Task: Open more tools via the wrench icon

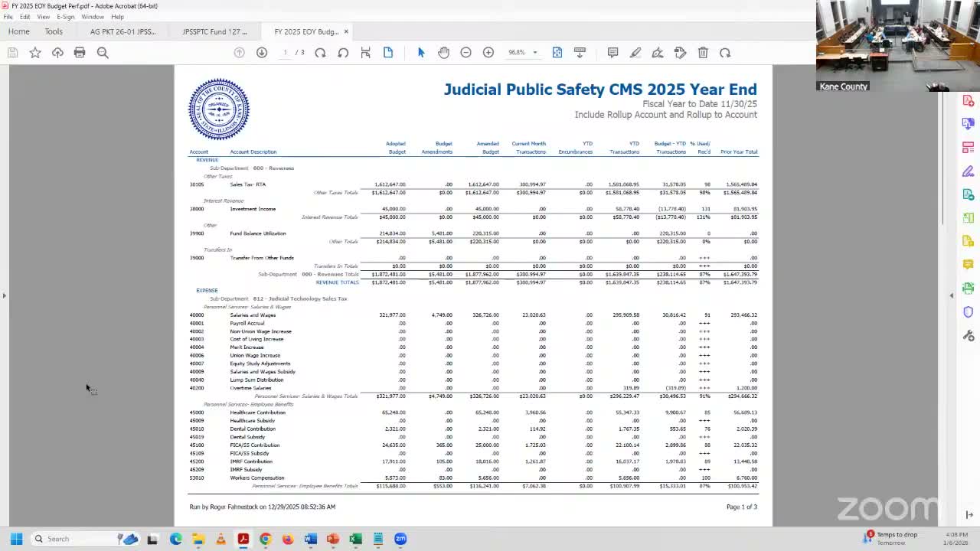Action: [x=968, y=335]
